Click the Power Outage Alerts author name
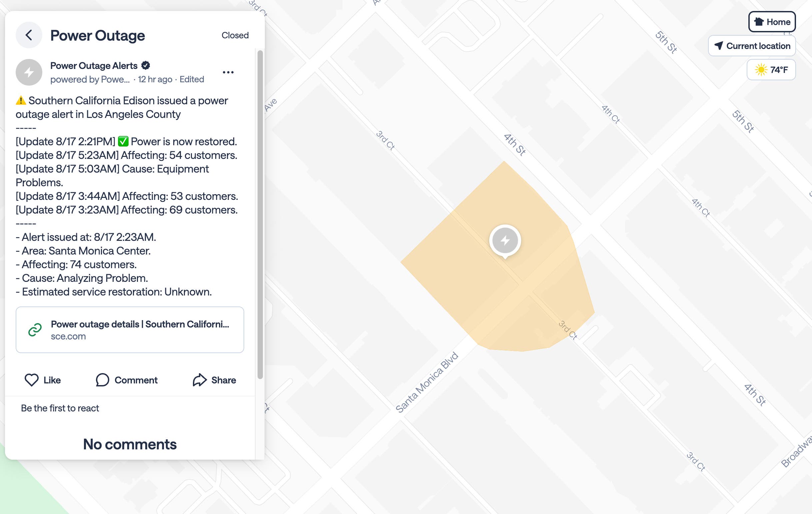Image resolution: width=812 pixels, height=514 pixels. 94,65
